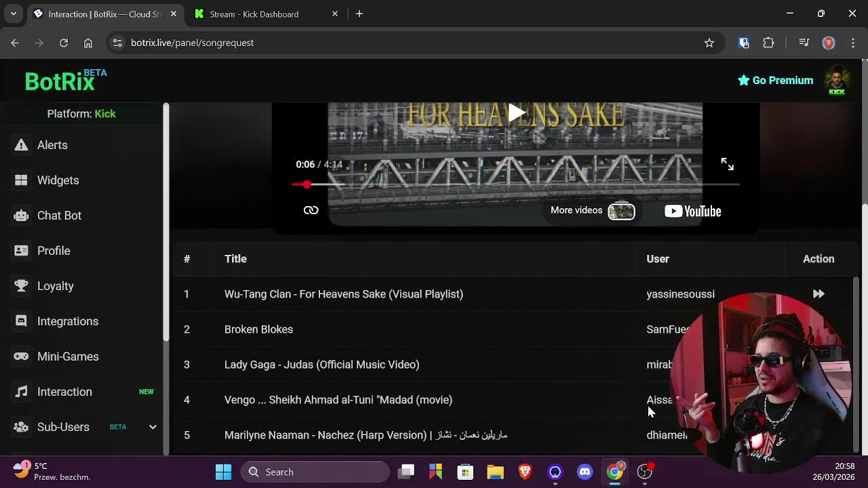Open the Loyalty sidebar section
The width and height of the screenshot is (868, 488).
[55, 286]
